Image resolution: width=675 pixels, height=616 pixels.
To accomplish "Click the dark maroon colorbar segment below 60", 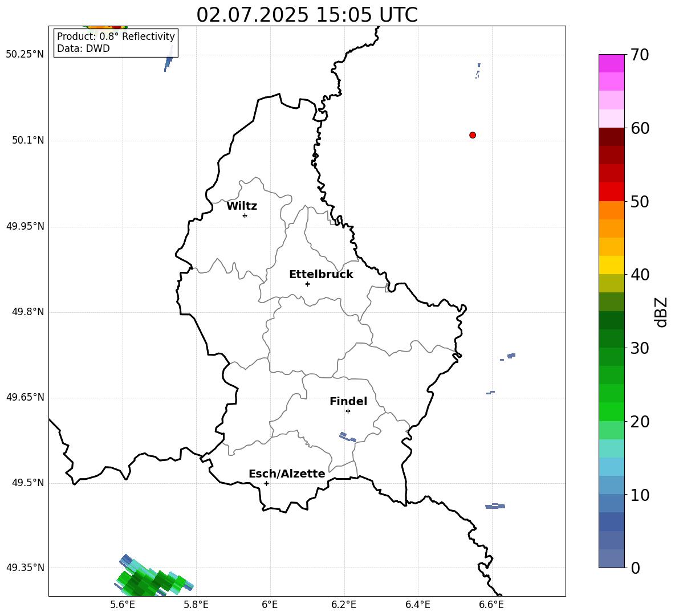I will [611, 137].
